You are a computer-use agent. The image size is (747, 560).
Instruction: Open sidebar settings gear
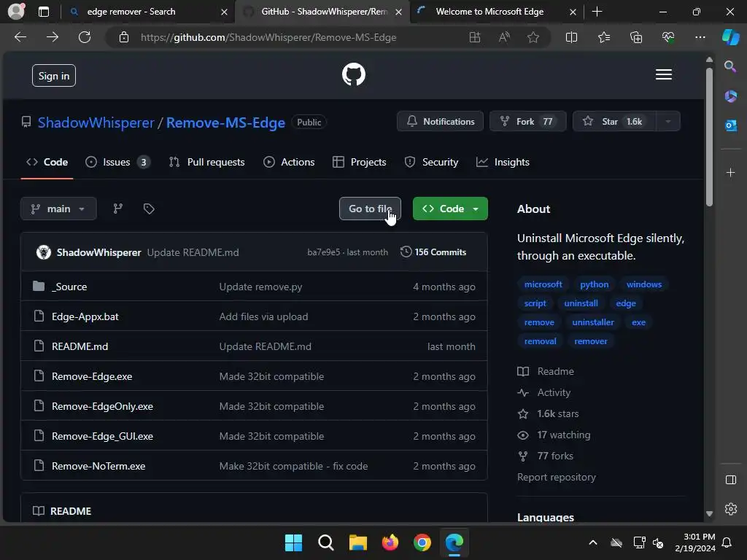[x=730, y=509]
